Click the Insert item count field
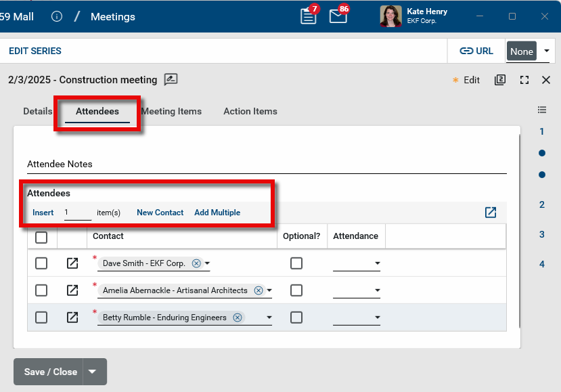 pos(77,213)
